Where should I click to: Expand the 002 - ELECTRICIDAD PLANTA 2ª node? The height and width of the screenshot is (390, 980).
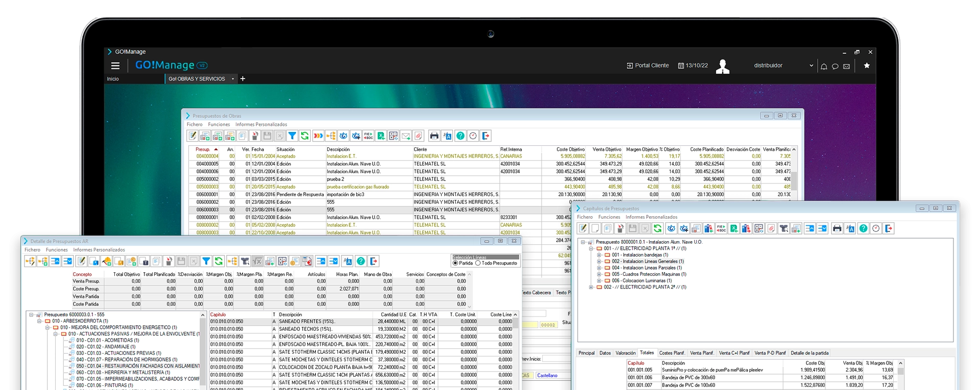pyautogui.click(x=591, y=287)
